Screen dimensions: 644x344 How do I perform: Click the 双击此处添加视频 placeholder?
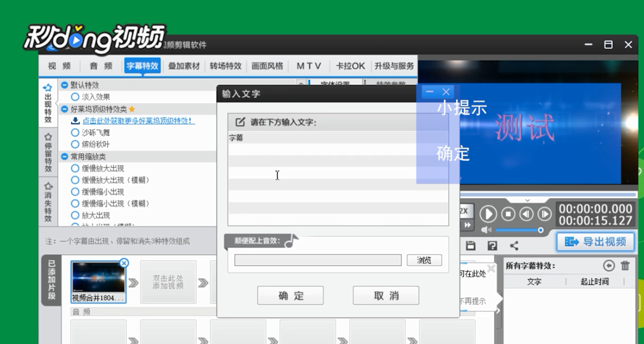pyautogui.click(x=168, y=282)
